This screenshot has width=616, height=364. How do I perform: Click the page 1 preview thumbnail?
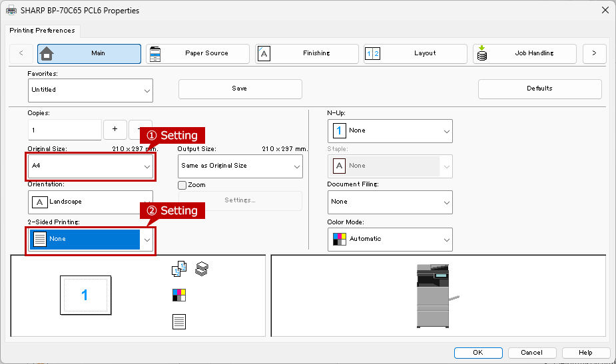click(x=86, y=295)
